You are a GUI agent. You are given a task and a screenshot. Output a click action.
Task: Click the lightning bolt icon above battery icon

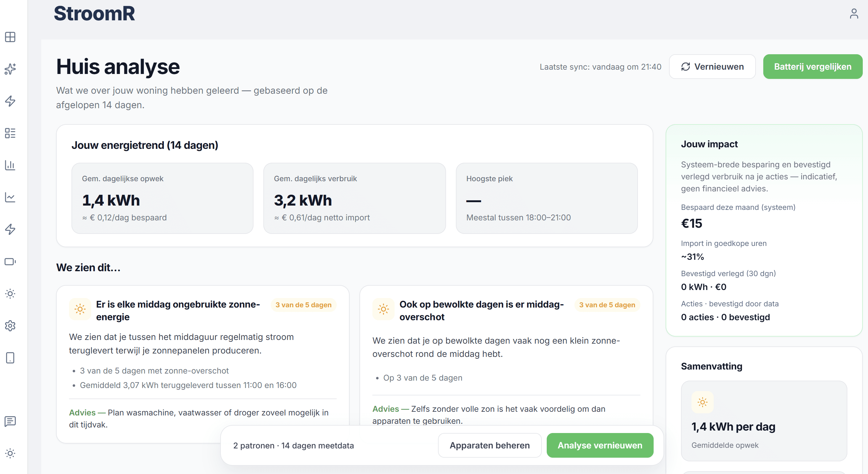[10, 229]
